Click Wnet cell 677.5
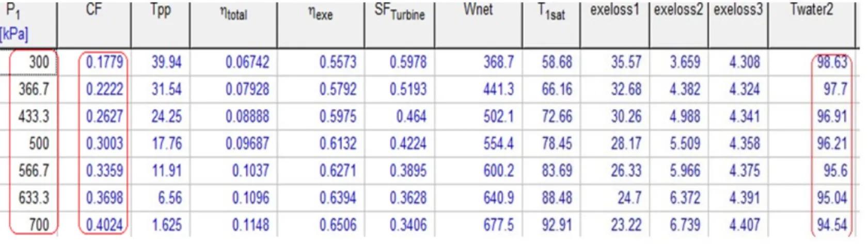This screenshot has height=244, width=868. 479,224
